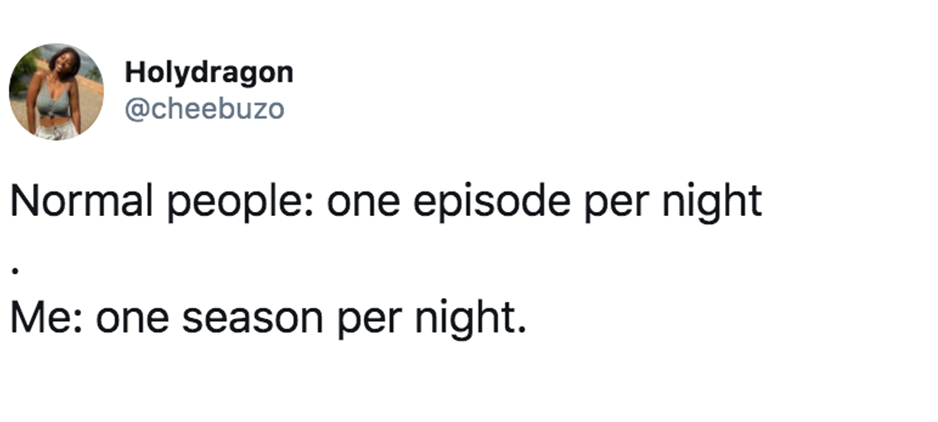Click 'night' at end of first line

tap(712, 202)
